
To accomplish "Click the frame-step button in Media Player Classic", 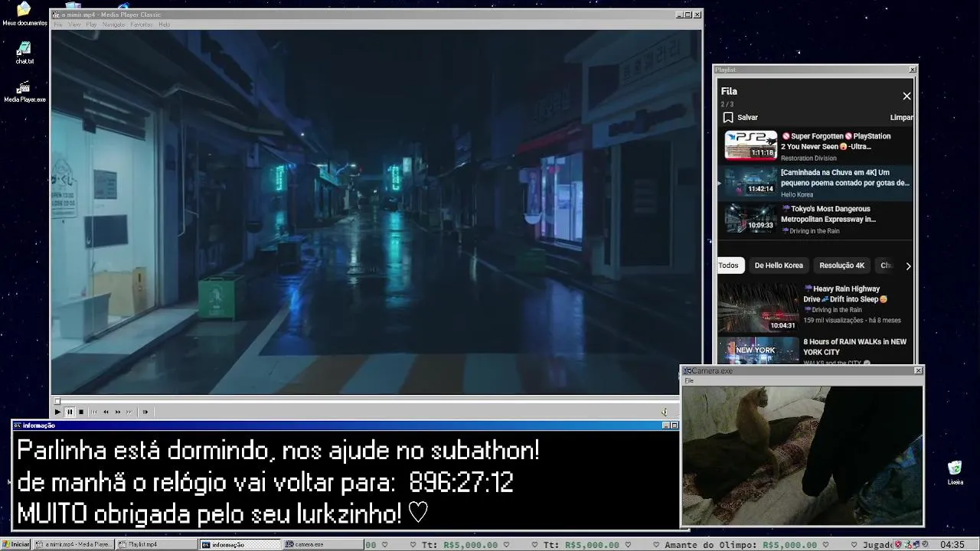I will tap(145, 412).
